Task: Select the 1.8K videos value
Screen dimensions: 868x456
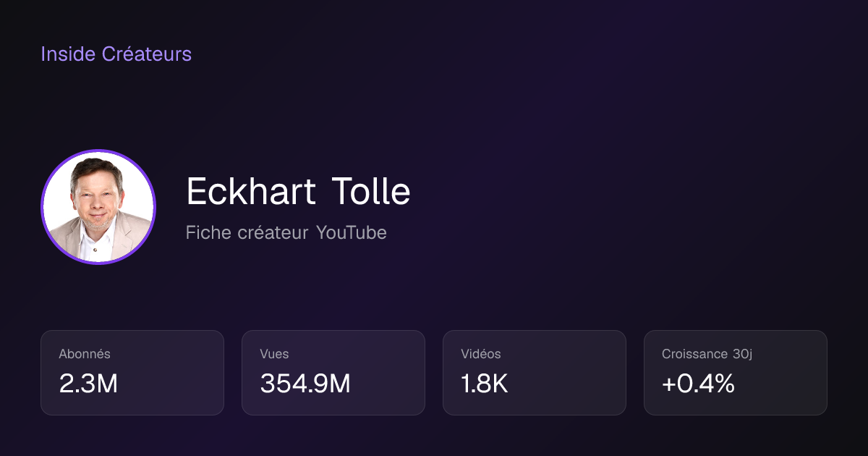Action: click(485, 384)
